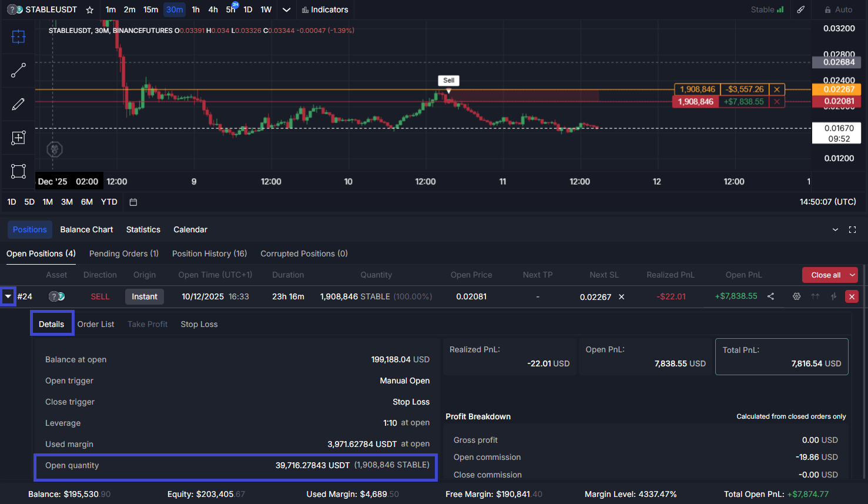Show Open Positions (4) list

[41, 253]
